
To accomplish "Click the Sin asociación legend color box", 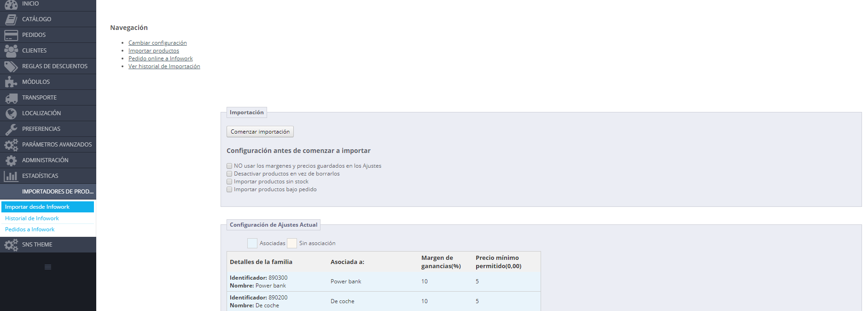I will pos(292,243).
